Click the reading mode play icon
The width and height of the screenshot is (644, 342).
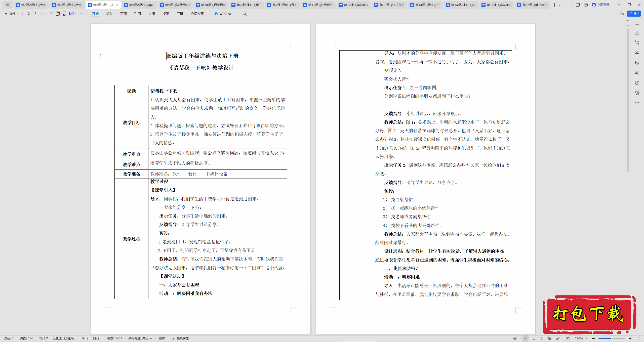point(542,338)
